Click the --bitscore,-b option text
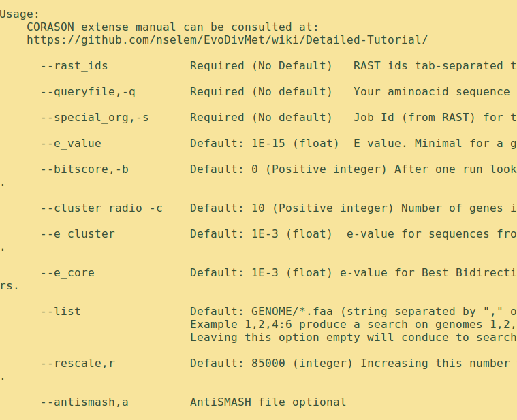 coord(84,169)
